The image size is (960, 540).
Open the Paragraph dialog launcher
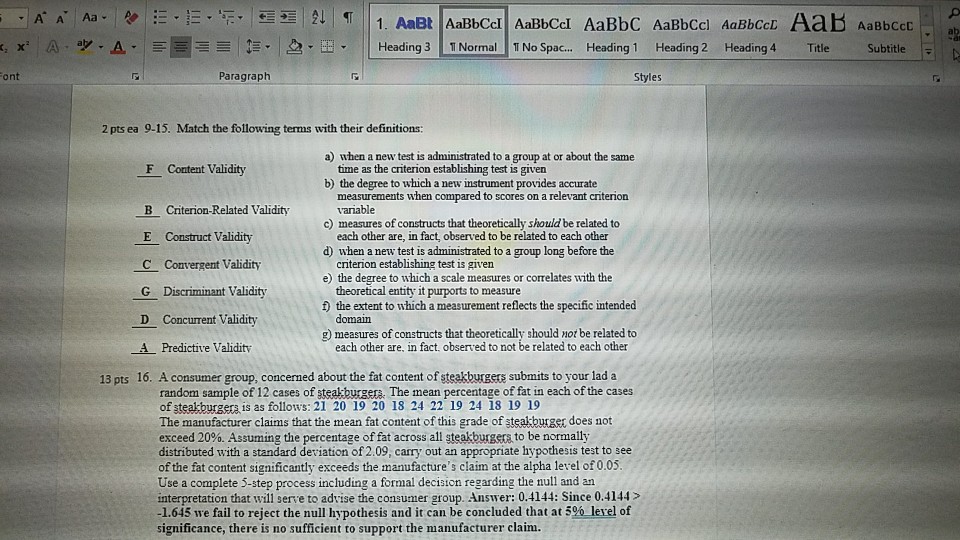354,77
